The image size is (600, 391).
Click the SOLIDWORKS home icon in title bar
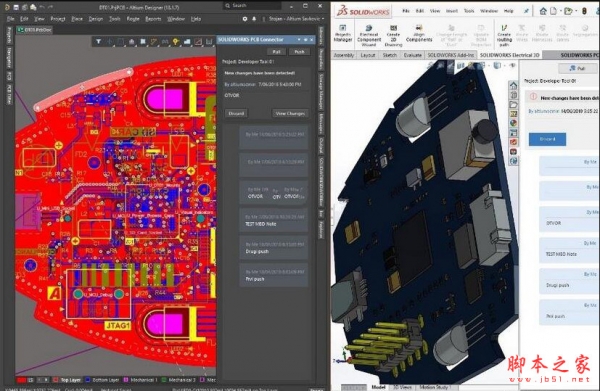543,11
